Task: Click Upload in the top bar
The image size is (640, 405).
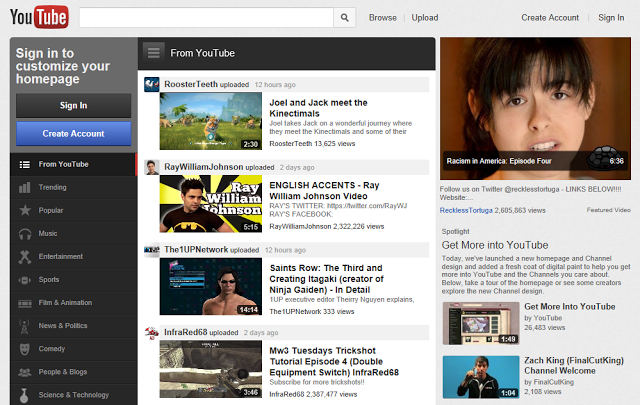Action: [424, 18]
